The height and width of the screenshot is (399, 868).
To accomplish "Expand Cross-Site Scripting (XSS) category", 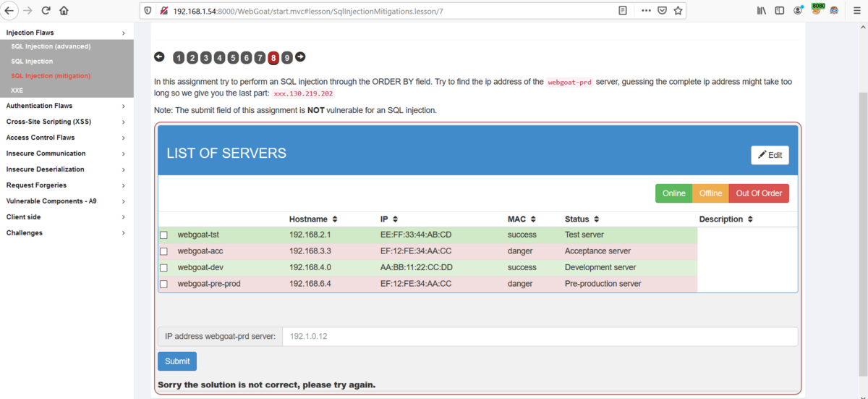I will pos(67,122).
